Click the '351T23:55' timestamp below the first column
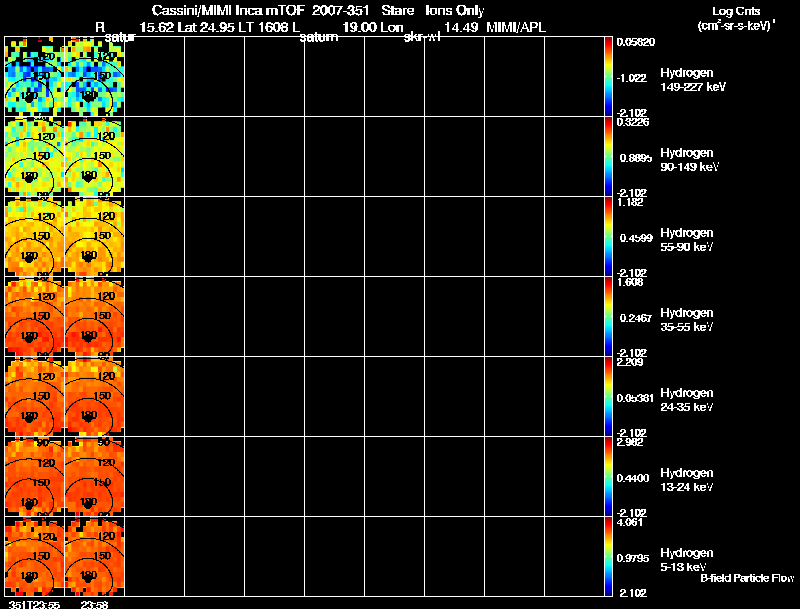The width and height of the screenshot is (800, 609). 34,604
